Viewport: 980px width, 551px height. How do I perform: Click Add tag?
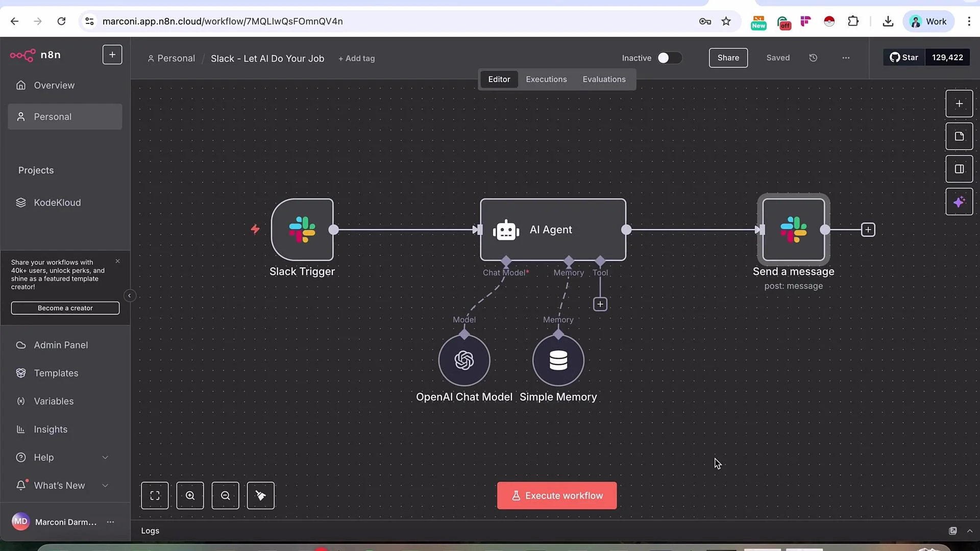[356, 59]
